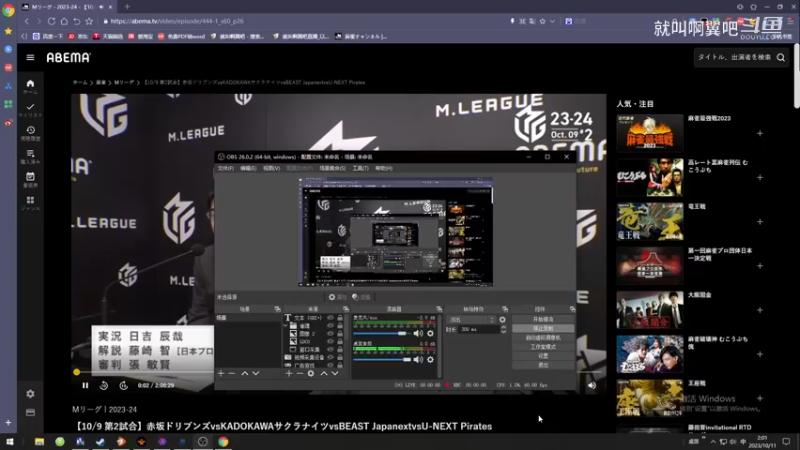800x450 pixels.
Task: Mute the microphone channel in OBS mixer
Action: click(x=418, y=333)
